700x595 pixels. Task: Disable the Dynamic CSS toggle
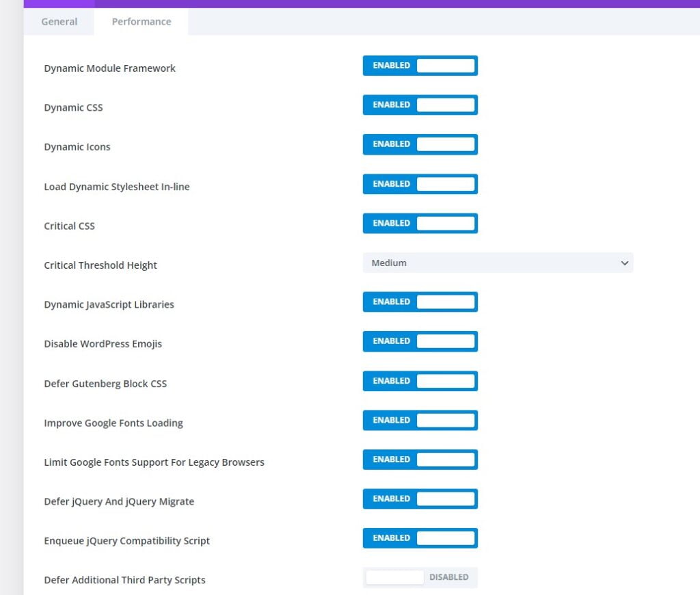pyautogui.click(x=420, y=105)
